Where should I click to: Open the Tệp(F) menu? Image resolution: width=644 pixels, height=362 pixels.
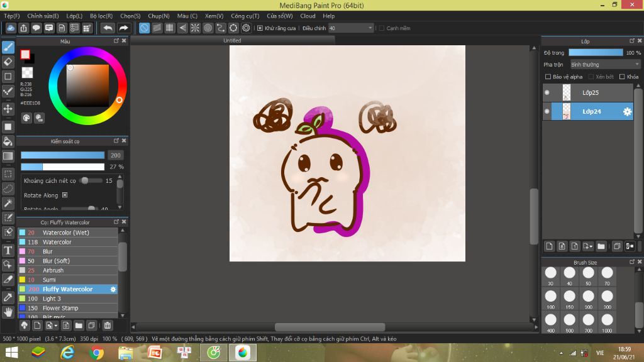click(x=11, y=16)
